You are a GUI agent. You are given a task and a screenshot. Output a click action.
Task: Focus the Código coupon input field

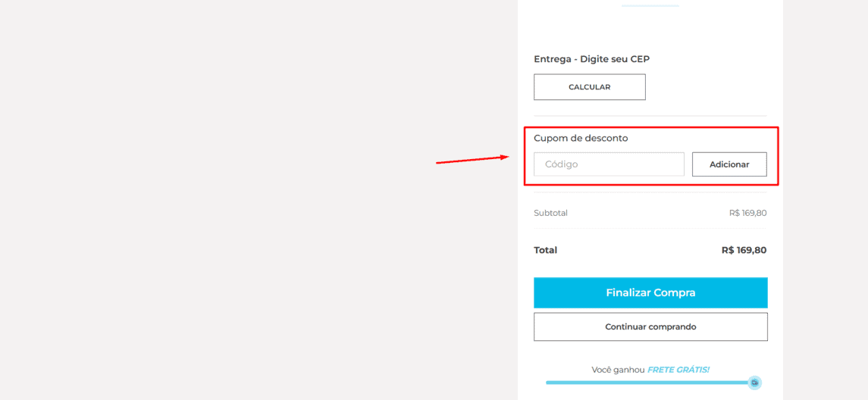click(x=609, y=164)
